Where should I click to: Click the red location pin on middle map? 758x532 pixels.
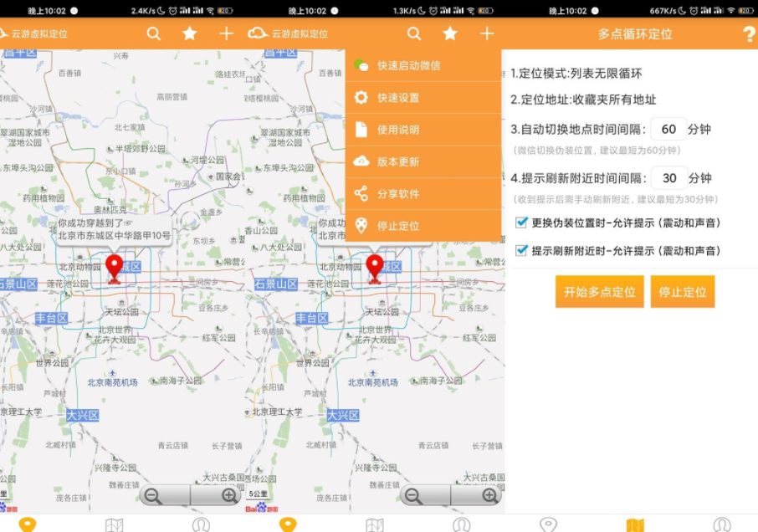375,269
